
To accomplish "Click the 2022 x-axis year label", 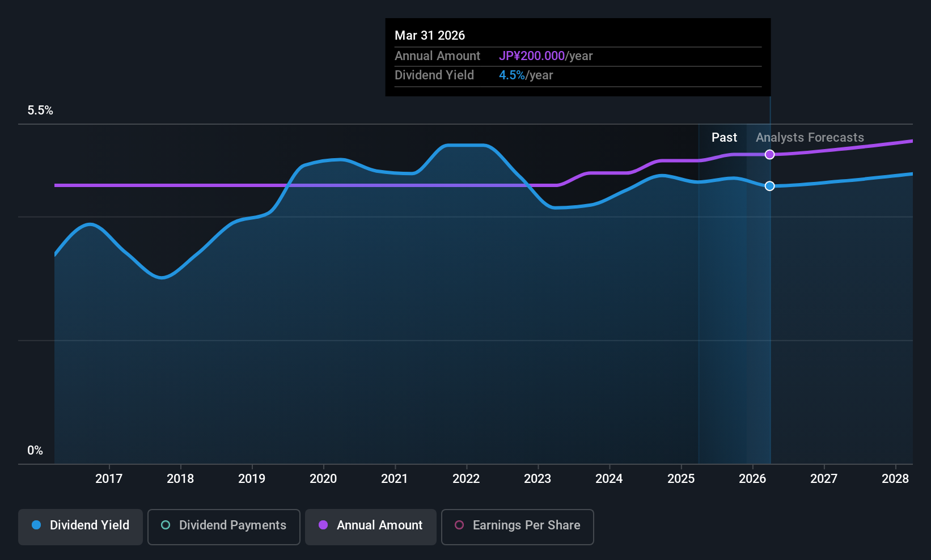I will click(466, 479).
